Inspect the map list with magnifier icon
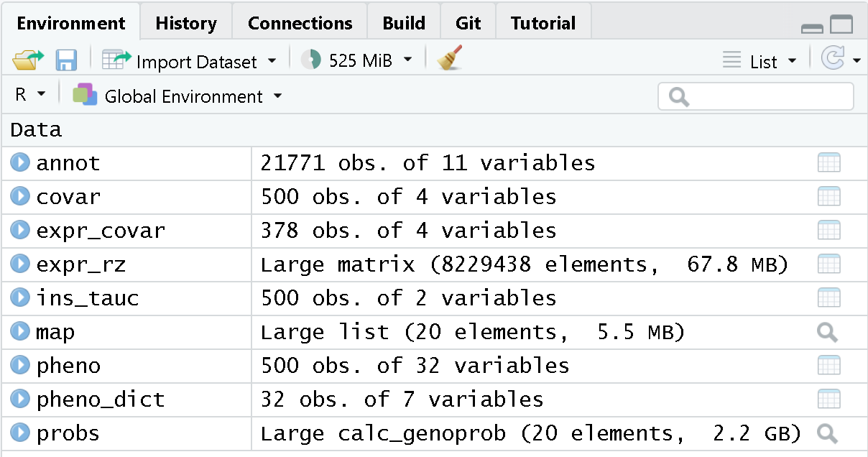The height and width of the screenshot is (457, 868). 826,331
